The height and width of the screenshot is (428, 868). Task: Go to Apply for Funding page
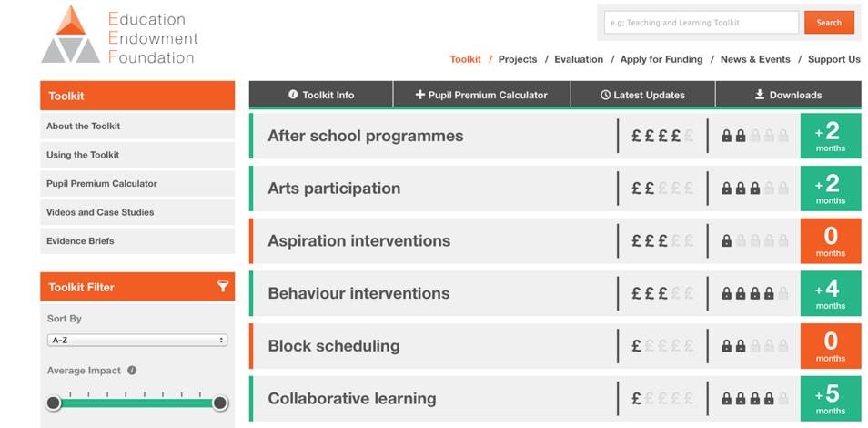click(661, 59)
